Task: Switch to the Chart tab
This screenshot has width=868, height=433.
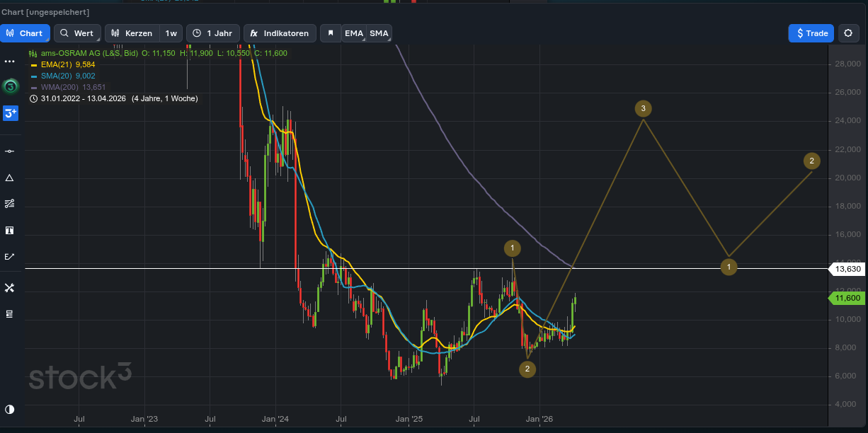Action: [25, 33]
